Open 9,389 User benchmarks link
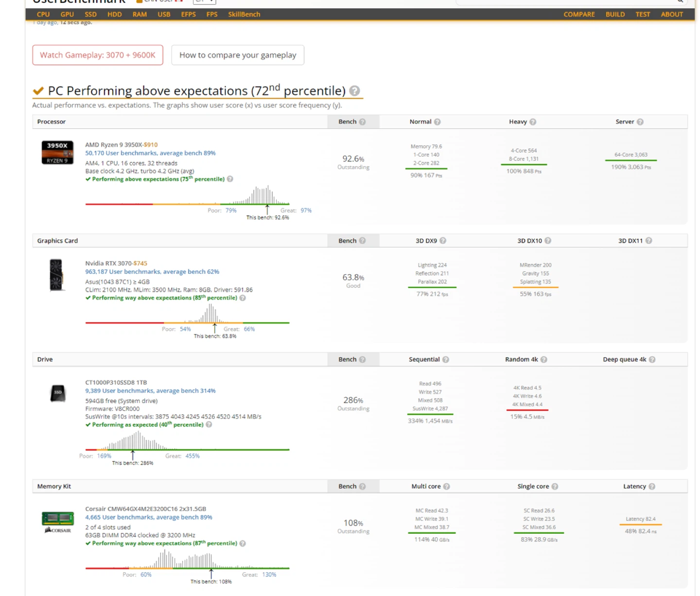Viewport: 700px width, 596px height. coord(150,391)
